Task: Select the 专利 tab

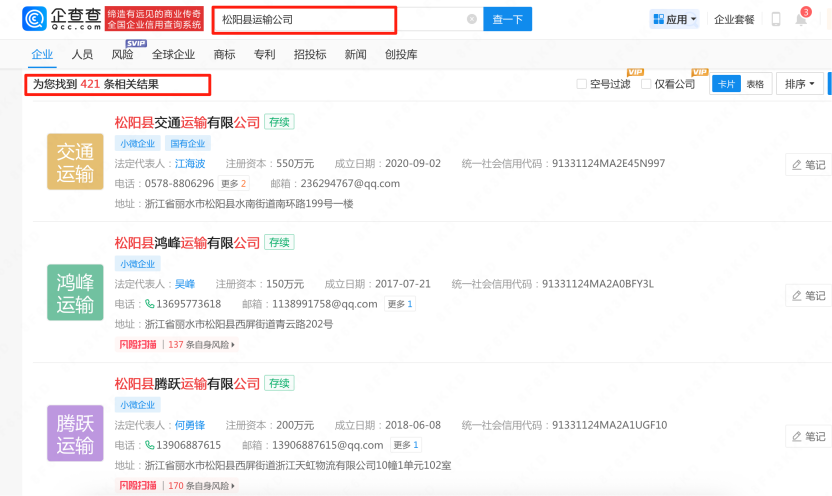Action: click(x=265, y=54)
